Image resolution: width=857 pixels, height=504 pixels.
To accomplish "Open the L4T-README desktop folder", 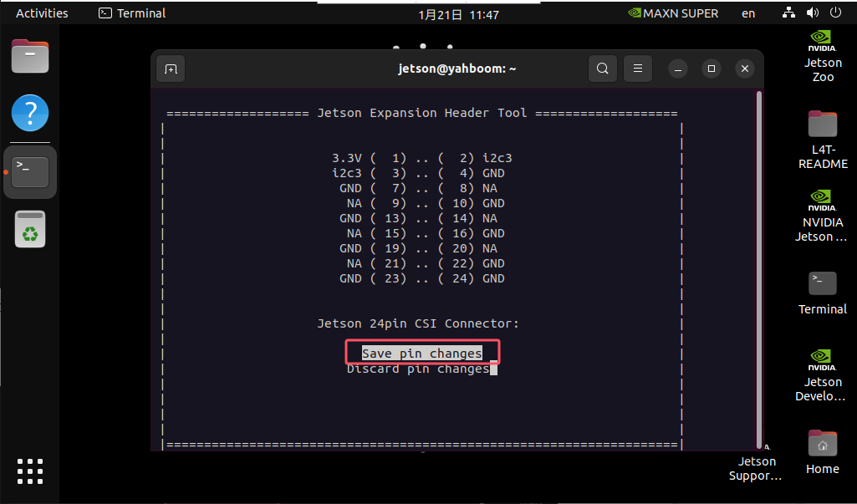I will (x=823, y=140).
